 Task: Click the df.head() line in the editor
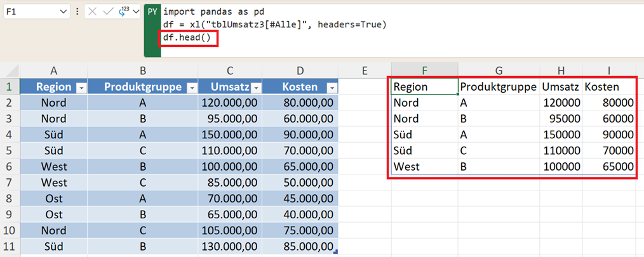pos(189,39)
